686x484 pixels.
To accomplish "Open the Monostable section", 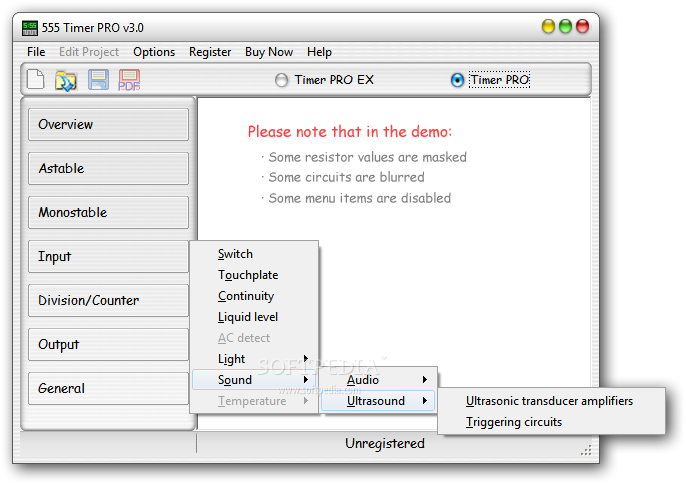I will pyautogui.click(x=108, y=213).
